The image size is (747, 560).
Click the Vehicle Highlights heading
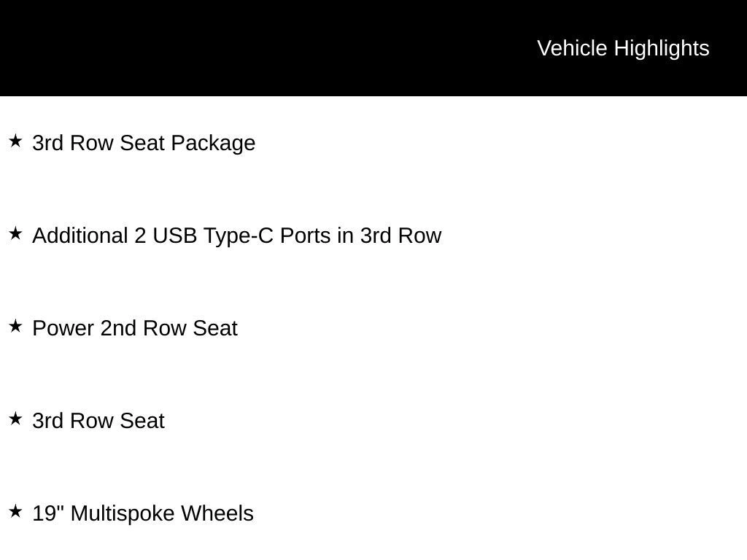pyautogui.click(x=623, y=48)
